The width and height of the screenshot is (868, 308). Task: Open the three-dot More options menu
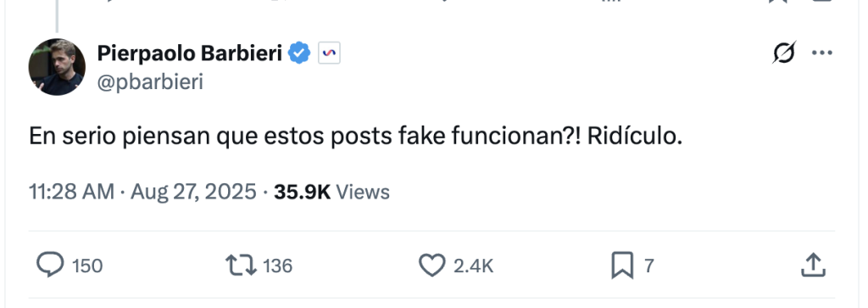point(822,53)
